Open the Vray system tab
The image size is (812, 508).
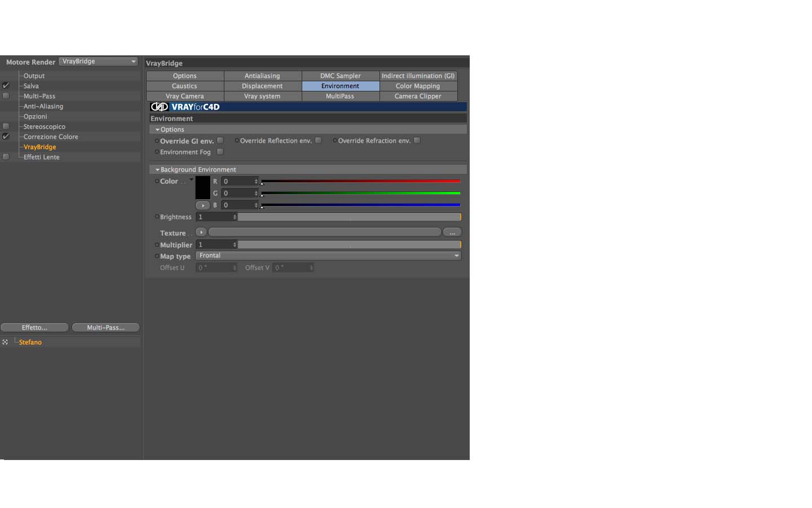click(263, 96)
